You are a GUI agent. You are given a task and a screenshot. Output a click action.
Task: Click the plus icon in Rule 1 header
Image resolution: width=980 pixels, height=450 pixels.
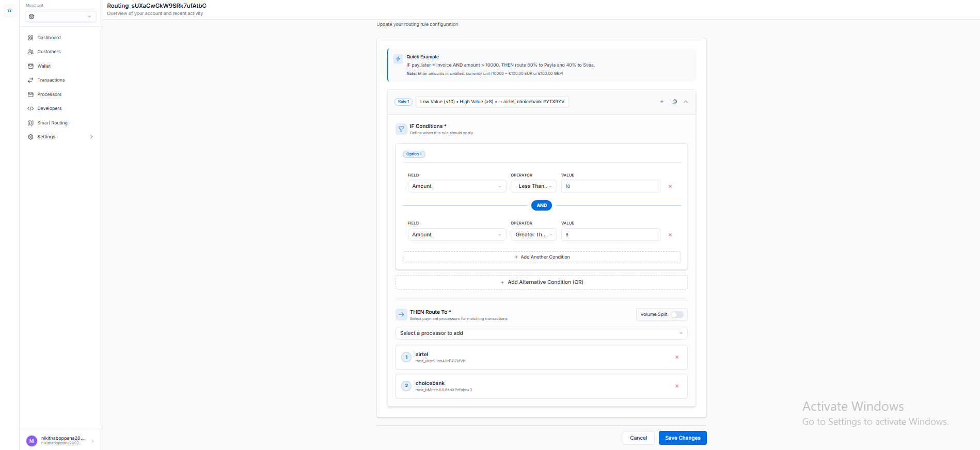click(x=661, y=102)
